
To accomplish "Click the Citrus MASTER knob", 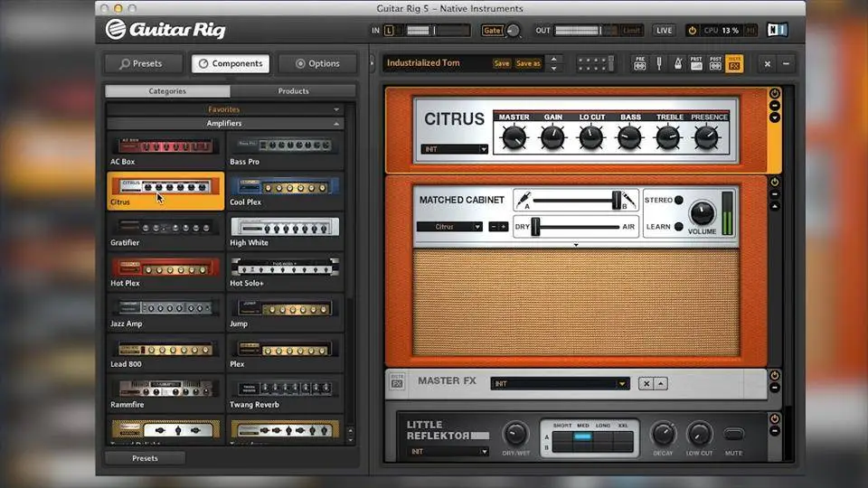I will (x=514, y=137).
